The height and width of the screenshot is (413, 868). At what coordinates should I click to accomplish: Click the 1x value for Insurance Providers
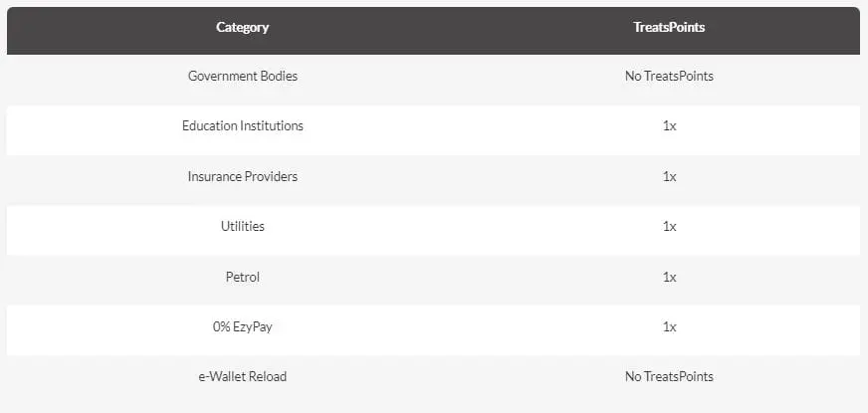click(x=669, y=176)
